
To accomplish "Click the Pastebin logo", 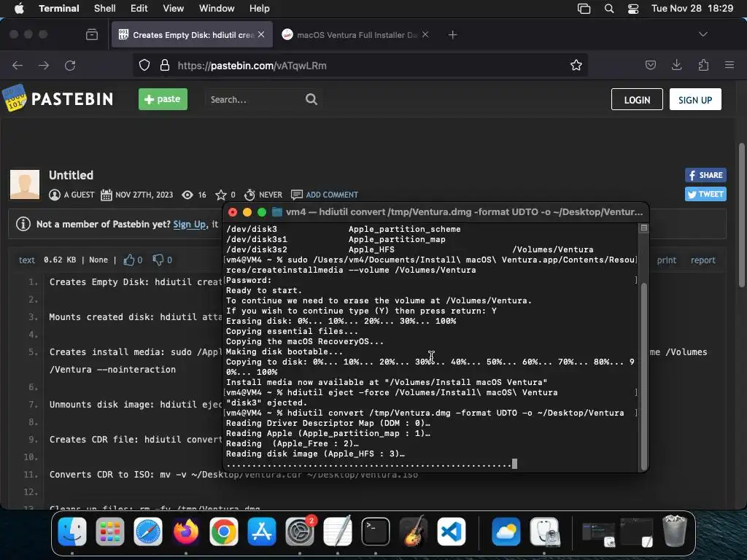I will (x=58, y=98).
